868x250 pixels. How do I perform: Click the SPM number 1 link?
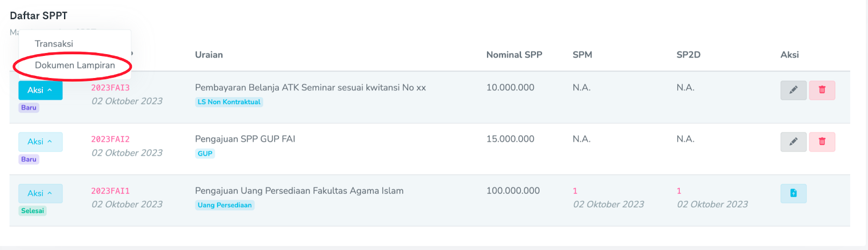[575, 191]
